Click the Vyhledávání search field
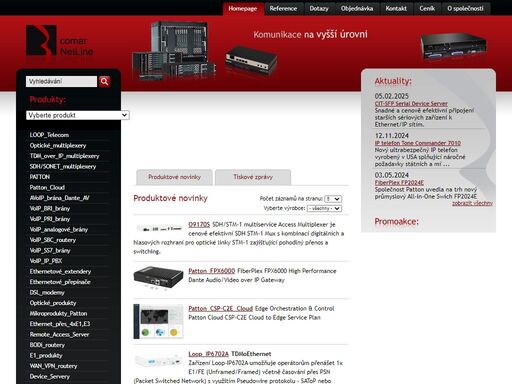This screenshot has height=384, width=512. pos(61,81)
